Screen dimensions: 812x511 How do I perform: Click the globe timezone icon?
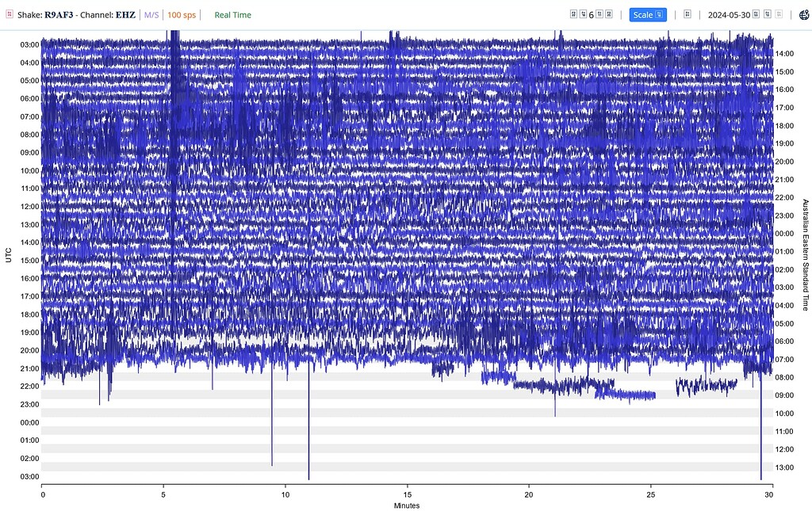pos(804,15)
